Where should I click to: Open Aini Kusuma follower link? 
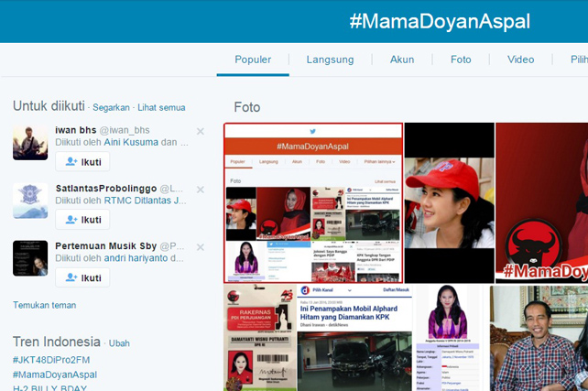click(x=131, y=143)
